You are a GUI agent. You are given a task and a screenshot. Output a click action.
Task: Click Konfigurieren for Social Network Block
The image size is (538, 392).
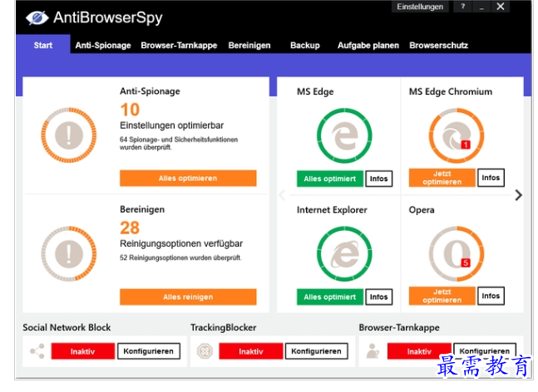click(149, 351)
